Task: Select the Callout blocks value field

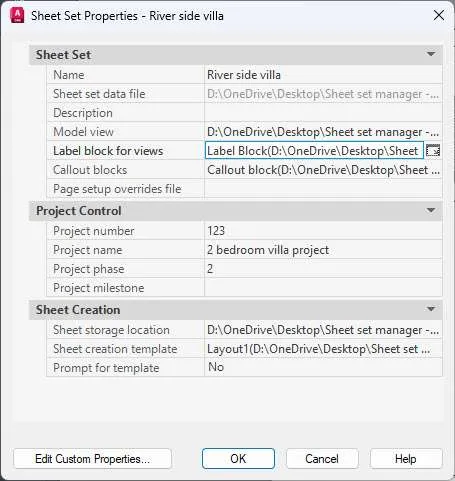Action: point(323,170)
